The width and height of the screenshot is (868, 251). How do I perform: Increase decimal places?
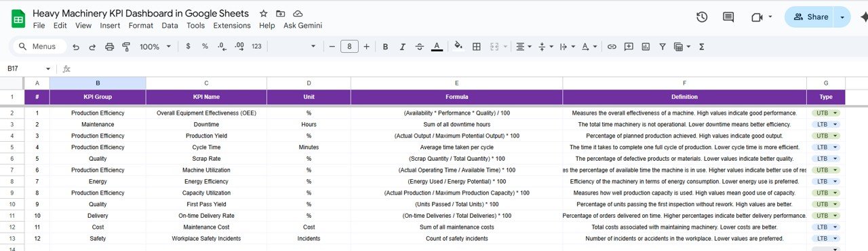239,47
